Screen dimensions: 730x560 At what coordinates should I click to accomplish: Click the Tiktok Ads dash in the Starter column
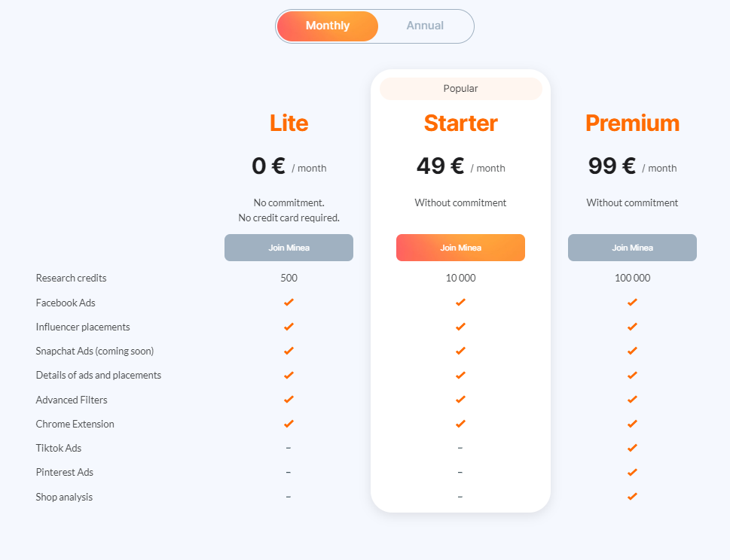[x=460, y=448]
